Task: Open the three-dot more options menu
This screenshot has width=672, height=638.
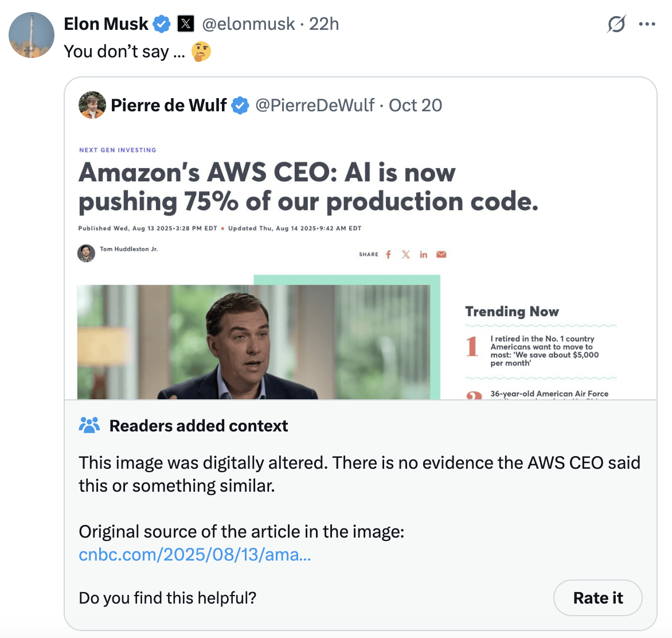Action: [647, 24]
